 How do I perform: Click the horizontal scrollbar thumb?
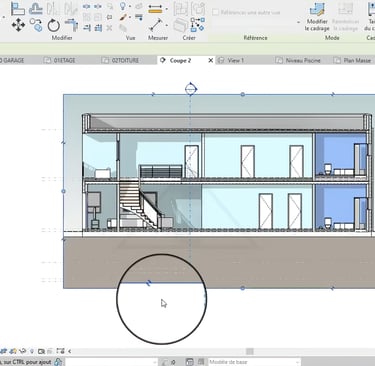pos(250,351)
